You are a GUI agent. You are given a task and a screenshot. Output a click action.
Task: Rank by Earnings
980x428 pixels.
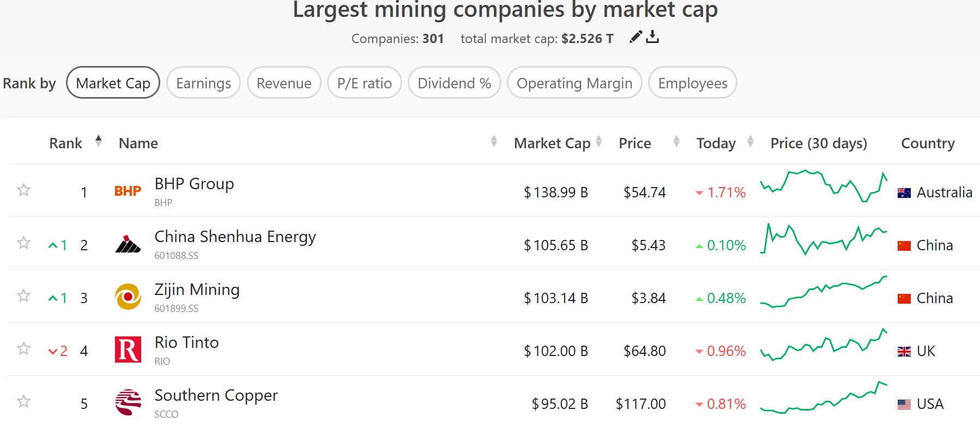pyautogui.click(x=203, y=83)
